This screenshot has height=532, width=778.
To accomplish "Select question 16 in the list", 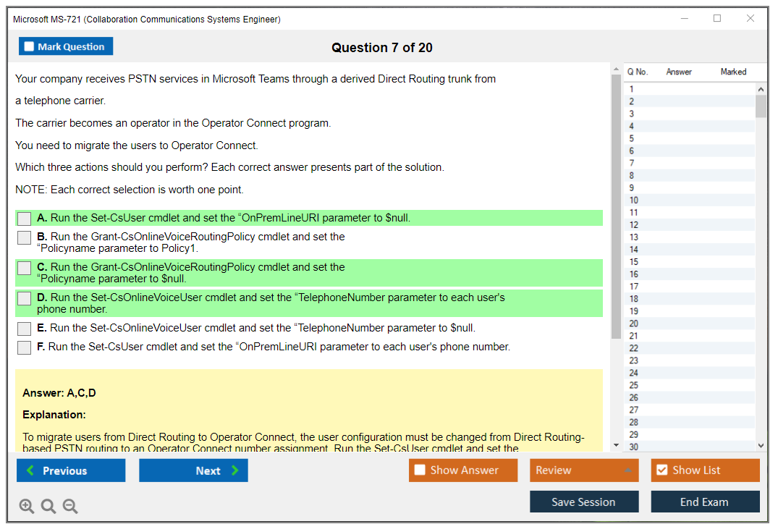I will point(690,274).
